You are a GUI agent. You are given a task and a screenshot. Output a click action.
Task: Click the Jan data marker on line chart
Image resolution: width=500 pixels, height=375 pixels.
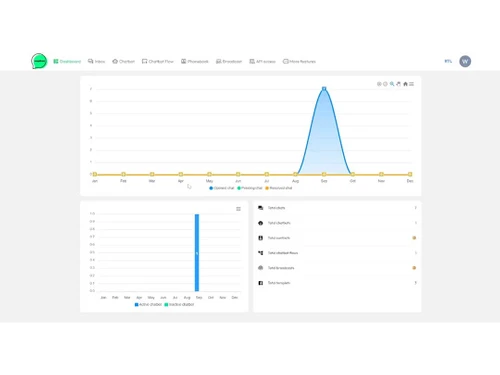[95, 174]
